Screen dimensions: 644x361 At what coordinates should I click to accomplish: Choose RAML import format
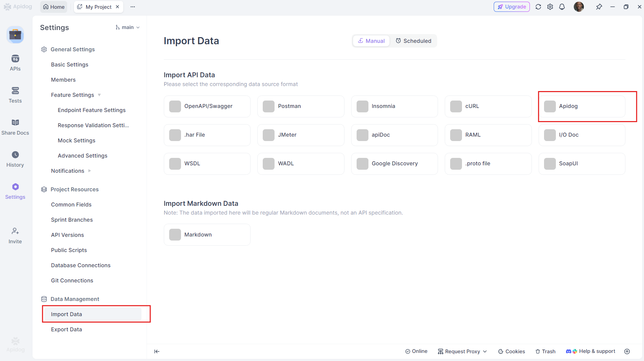(488, 135)
